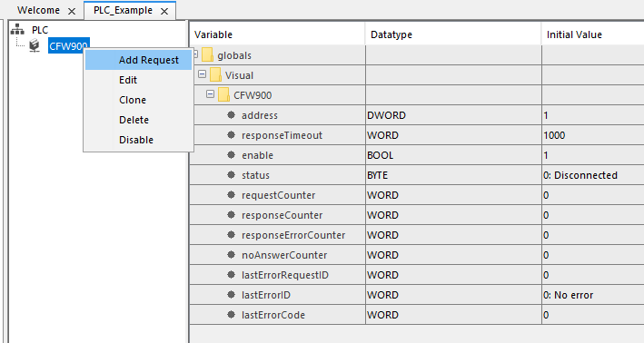Click initial value 0 of lastErrorCode row

[x=593, y=315]
